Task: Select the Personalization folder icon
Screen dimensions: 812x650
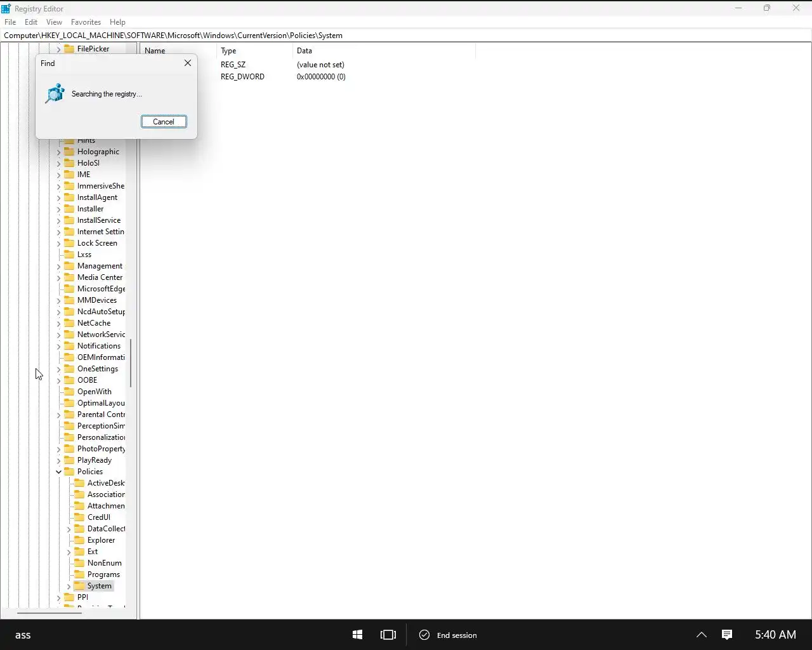Action: coord(69,437)
